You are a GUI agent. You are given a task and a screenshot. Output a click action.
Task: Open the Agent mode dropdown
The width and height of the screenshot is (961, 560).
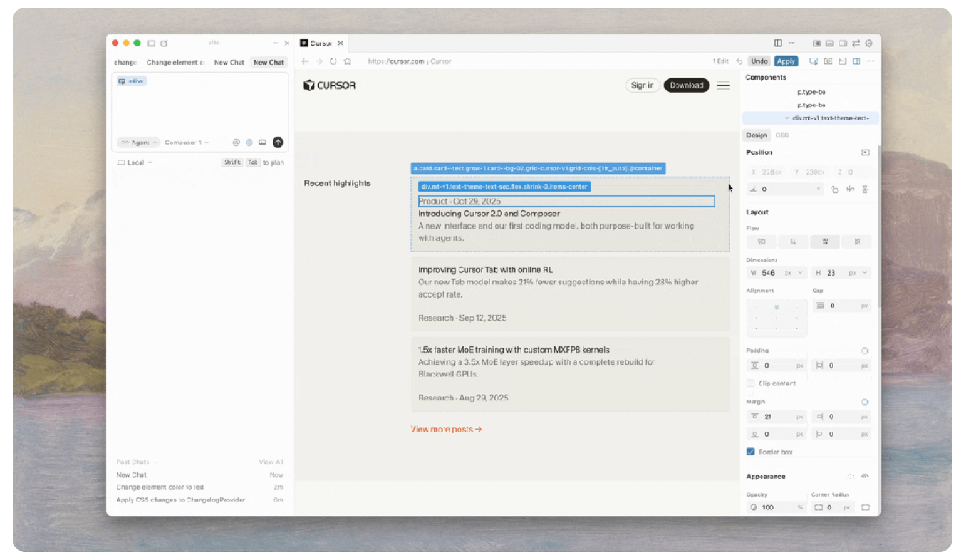click(x=140, y=142)
